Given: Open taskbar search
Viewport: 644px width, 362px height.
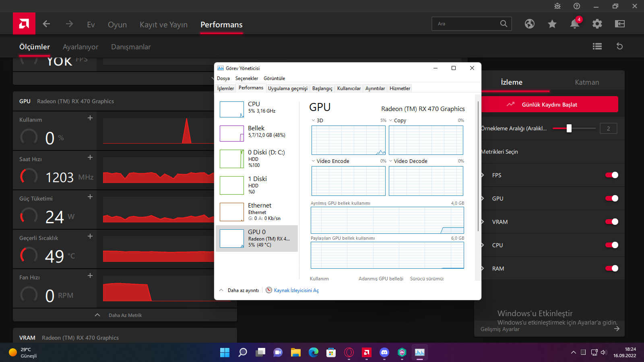Looking at the screenshot, I should (x=243, y=352).
